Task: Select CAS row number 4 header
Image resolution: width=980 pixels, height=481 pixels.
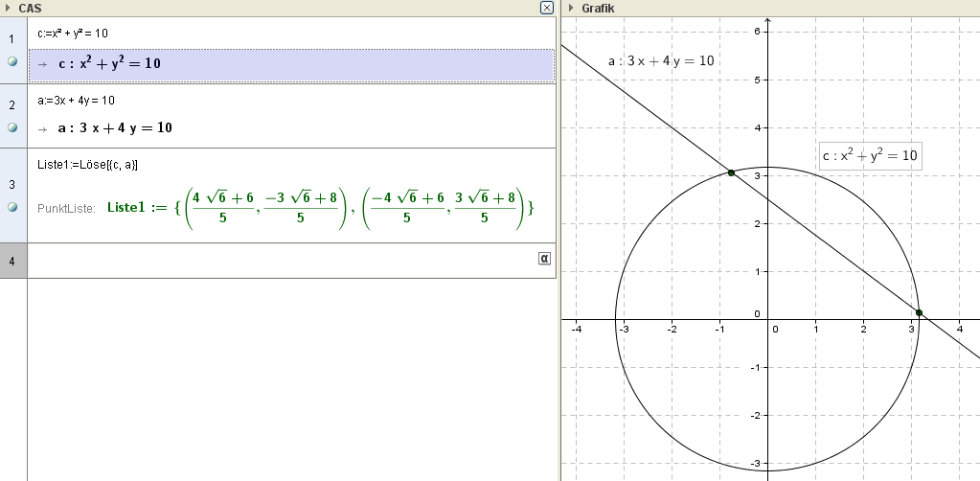Action: [x=12, y=261]
